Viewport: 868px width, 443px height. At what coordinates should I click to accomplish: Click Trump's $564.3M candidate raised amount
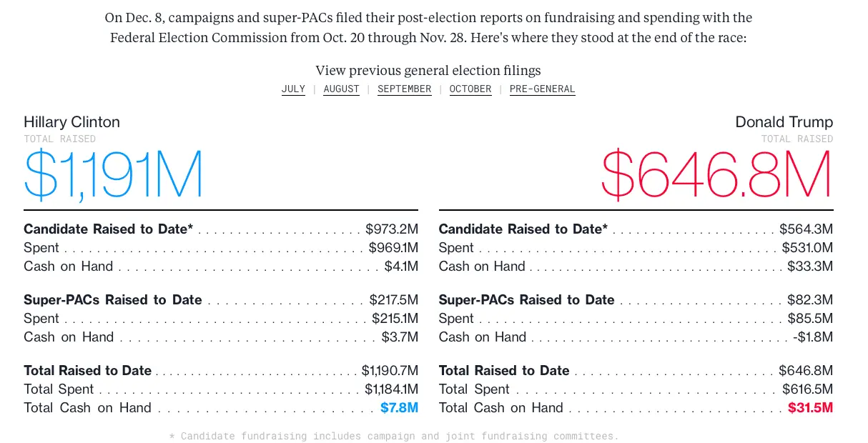tap(806, 229)
